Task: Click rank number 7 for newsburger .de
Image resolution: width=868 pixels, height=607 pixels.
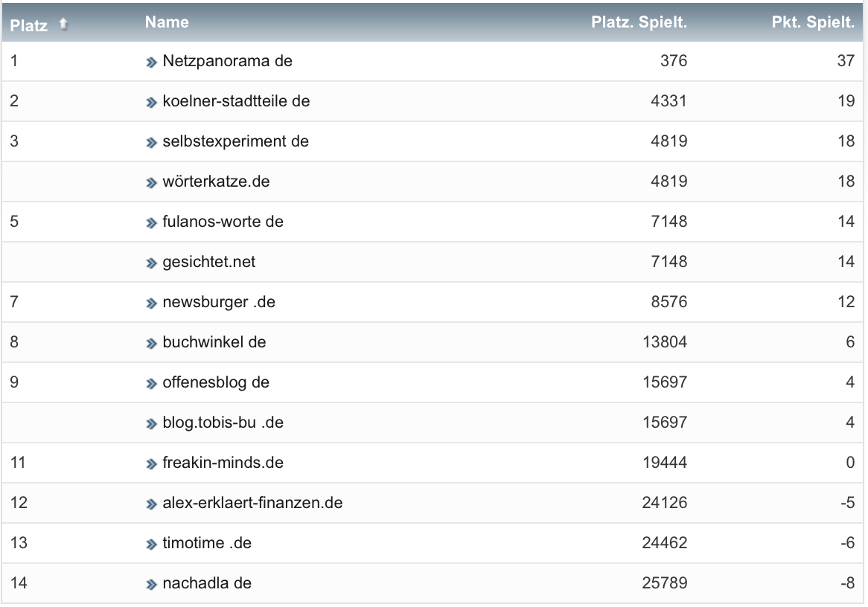Action: pyautogui.click(x=14, y=302)
